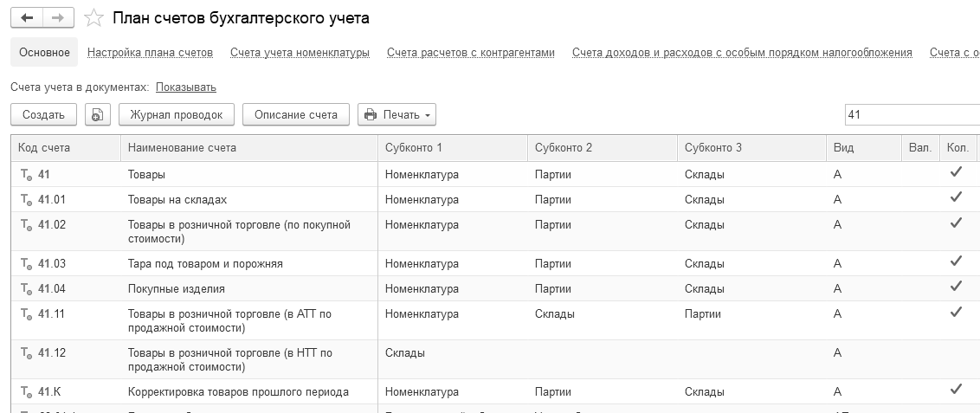Add page to favorites with star icon
Screen dimensions: 980x413
coord(95,19)
